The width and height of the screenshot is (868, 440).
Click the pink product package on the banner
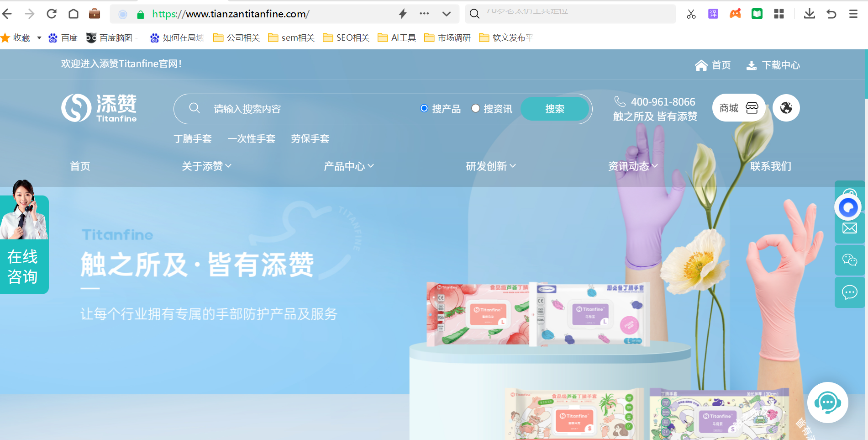pyautogui.click(x=478, y=314)
